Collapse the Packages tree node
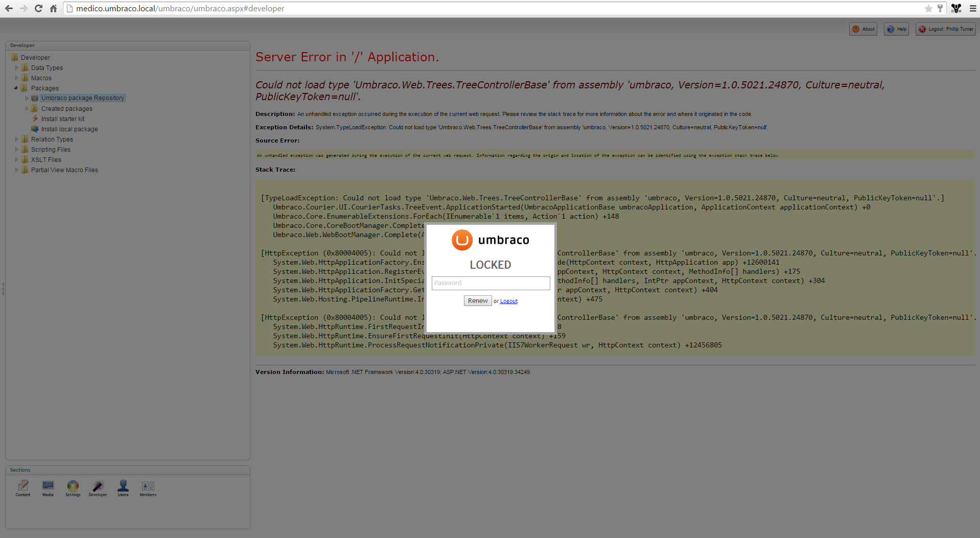The height and width of the screenshot is (538, 980). pos(16,88)
